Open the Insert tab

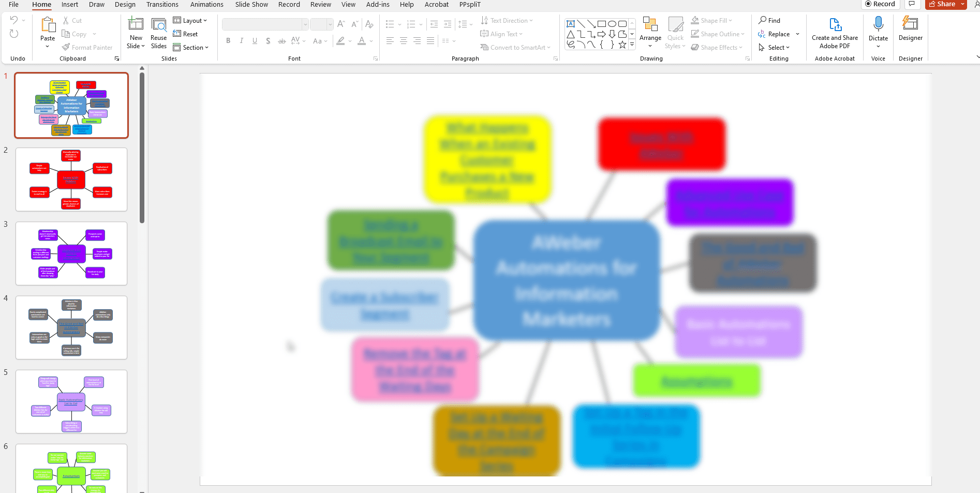coord(70,5)
